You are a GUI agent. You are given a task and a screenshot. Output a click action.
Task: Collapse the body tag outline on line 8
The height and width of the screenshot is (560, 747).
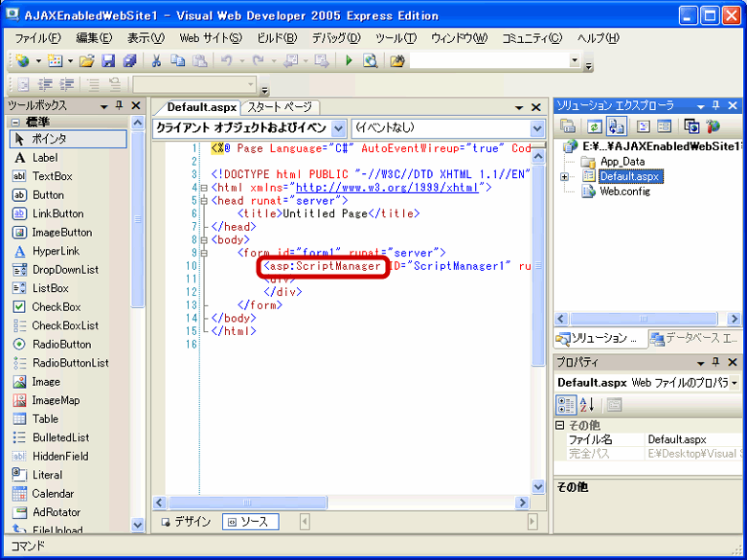204,239
